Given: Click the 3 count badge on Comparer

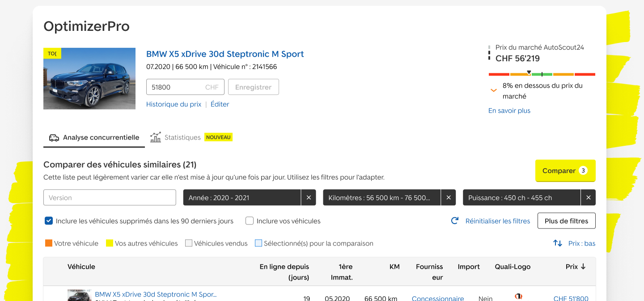Looking at the screenshot, I should [583, 170].
